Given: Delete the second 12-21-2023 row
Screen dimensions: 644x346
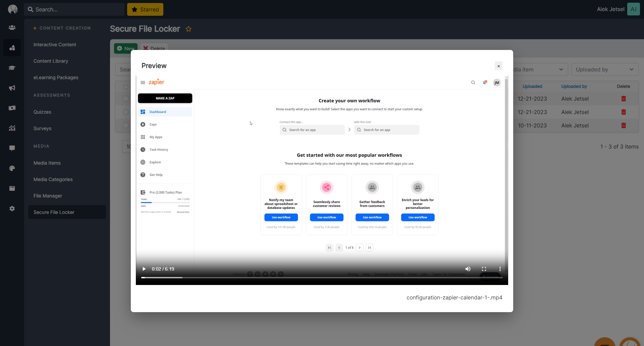Looking at the screenshot, I should coord(624,112).
